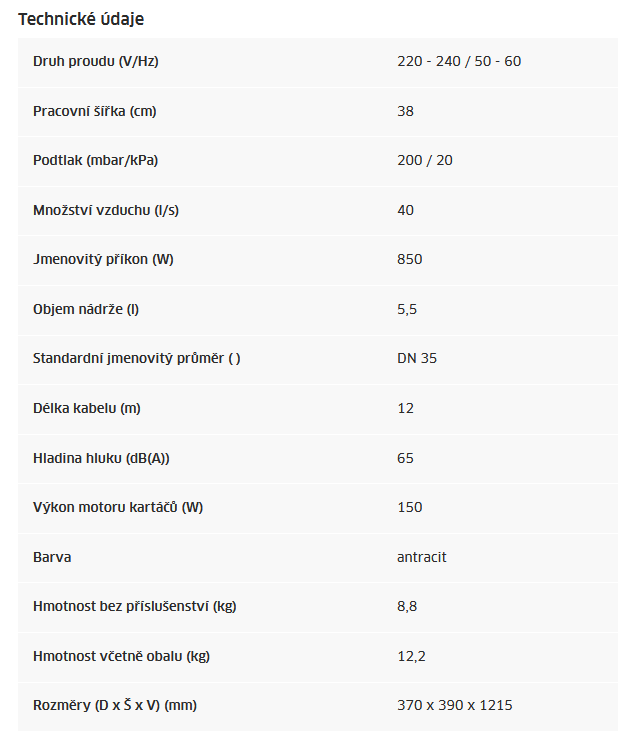
Task: Click the 12,2 weight with packaging value
Action: 411,656
